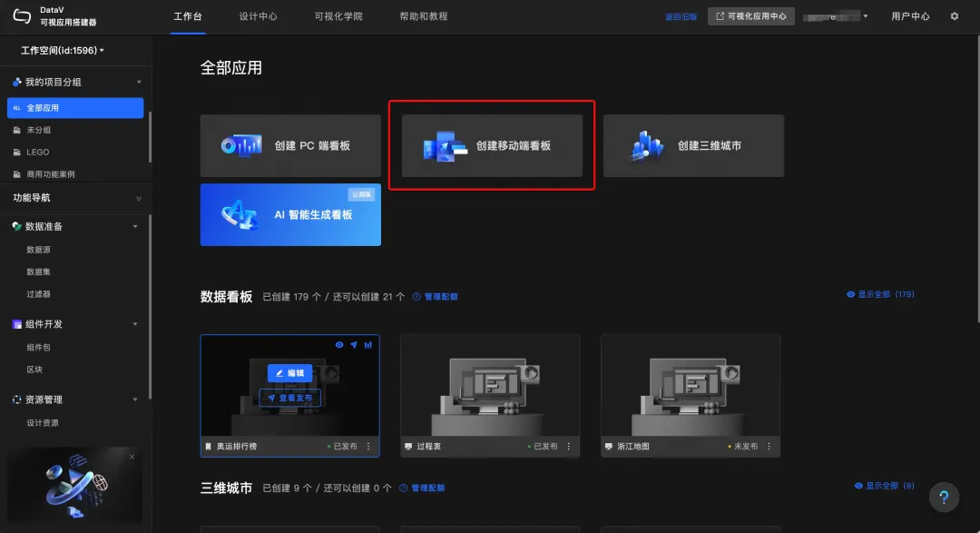Click the 返回旧版 link
This screenshot has width=980, height=533.
681,17
